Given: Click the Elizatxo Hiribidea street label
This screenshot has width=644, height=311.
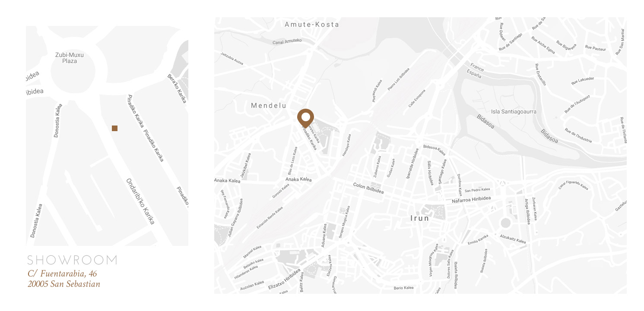Looking at the screenshot, I should pyautogui.click(x=284, y=280).
